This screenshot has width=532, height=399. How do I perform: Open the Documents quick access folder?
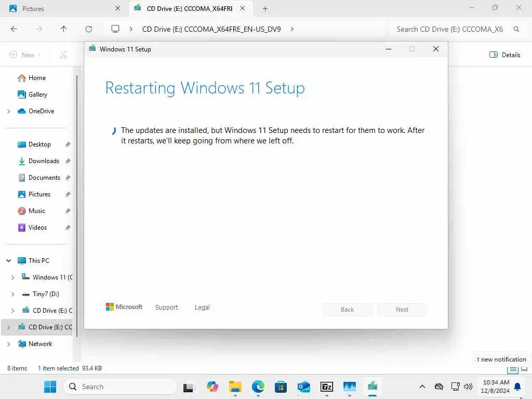(38, 178)
